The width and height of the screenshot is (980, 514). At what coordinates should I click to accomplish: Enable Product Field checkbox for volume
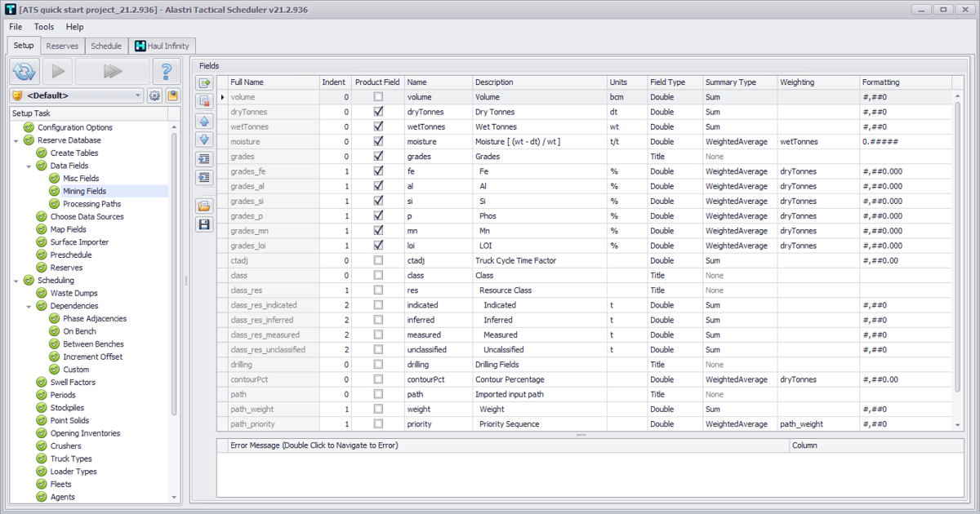coord(378,97)
